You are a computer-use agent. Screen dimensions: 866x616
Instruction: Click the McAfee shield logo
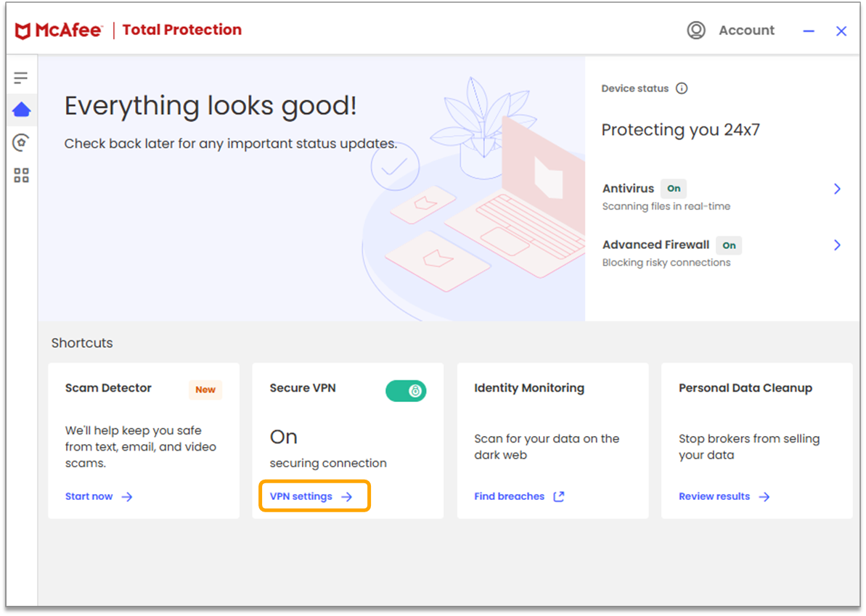click(23, 31)
